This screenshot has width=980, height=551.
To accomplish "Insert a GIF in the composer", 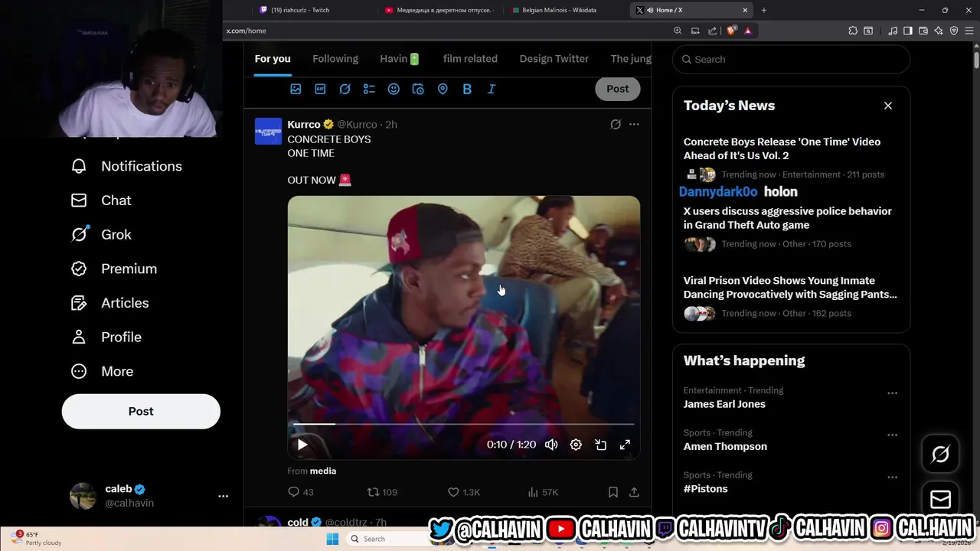I will pyautogui.click(x=320, y=89).
